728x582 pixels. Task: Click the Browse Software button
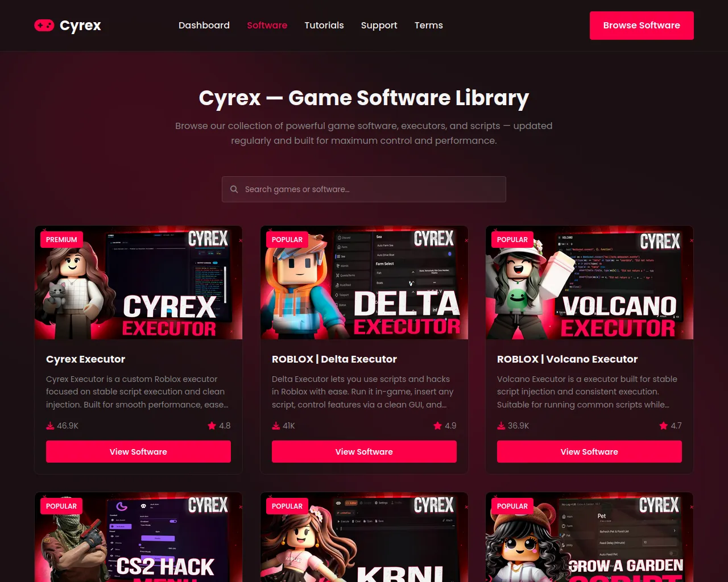(x=642, y=26)
